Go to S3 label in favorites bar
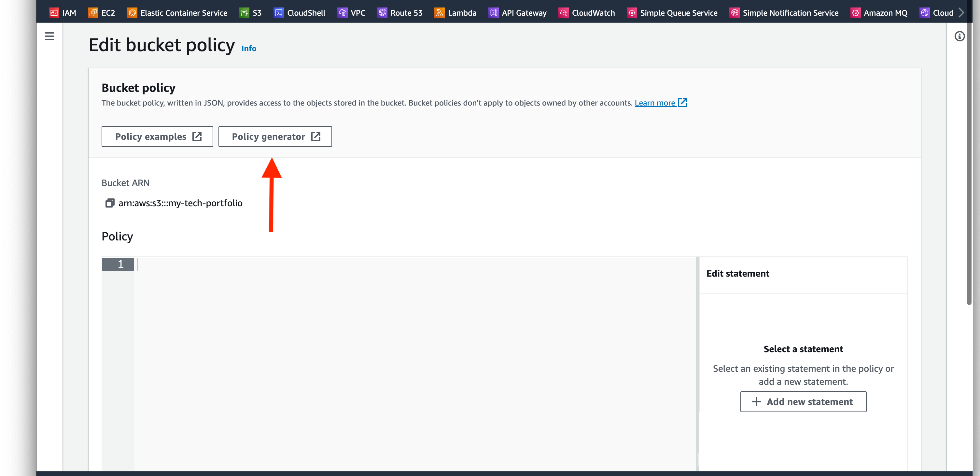The height and width of the screenshot is (476, 980). coord(257,13)
